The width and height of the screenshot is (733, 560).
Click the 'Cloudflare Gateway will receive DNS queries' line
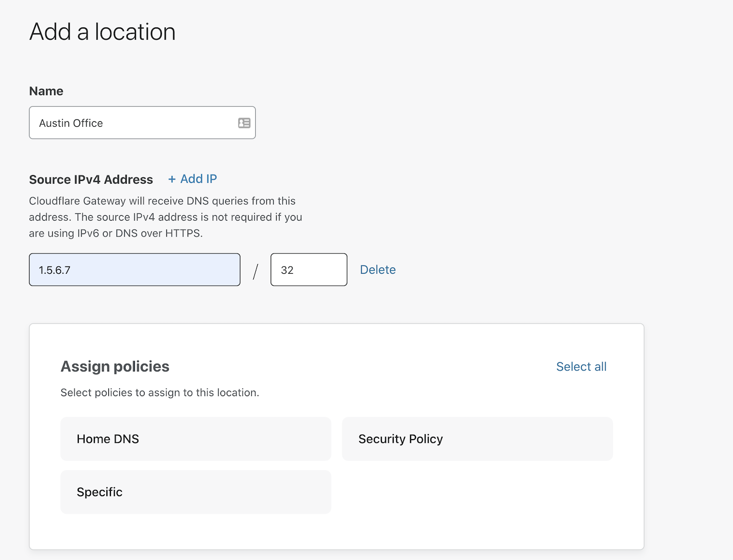(x=162, y=201)
